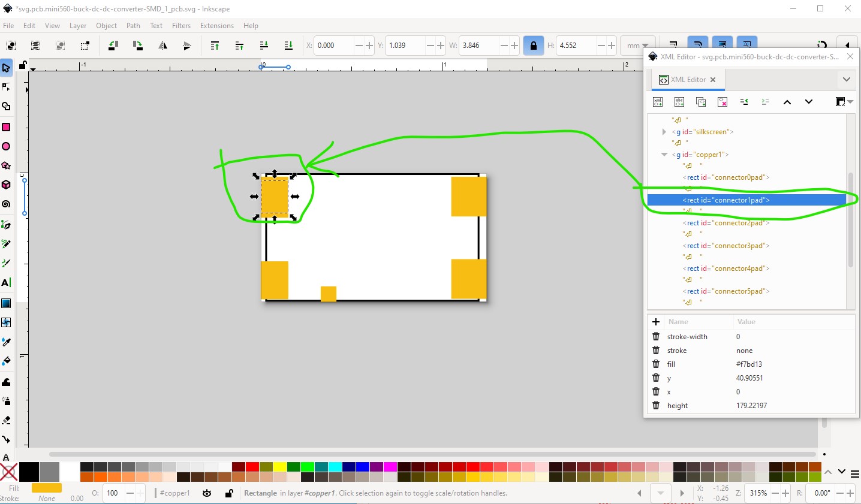This screenshot has width=861, height=504.
Task: Select the Node editing tool
Action: point(6,87)
